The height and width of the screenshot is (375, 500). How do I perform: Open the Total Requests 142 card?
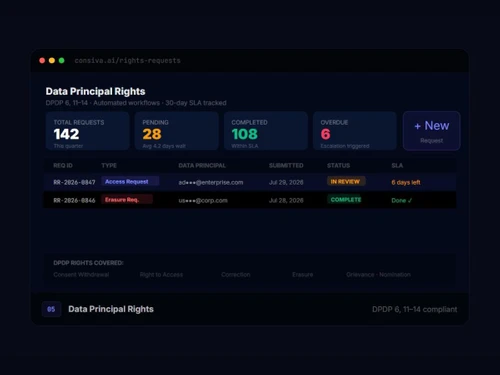point(87,131)
